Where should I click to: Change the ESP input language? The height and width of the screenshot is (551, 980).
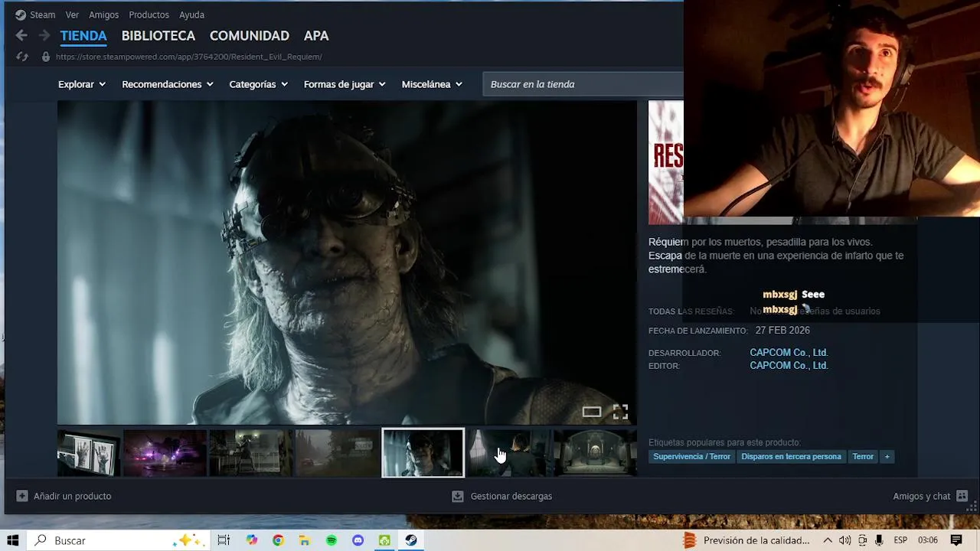pos(901,540)
